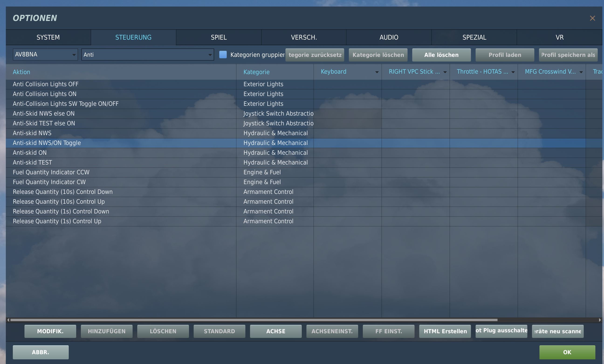Open the Anti category search dropdown
Viewport: 604px width, 364px height.
(148, 55)
